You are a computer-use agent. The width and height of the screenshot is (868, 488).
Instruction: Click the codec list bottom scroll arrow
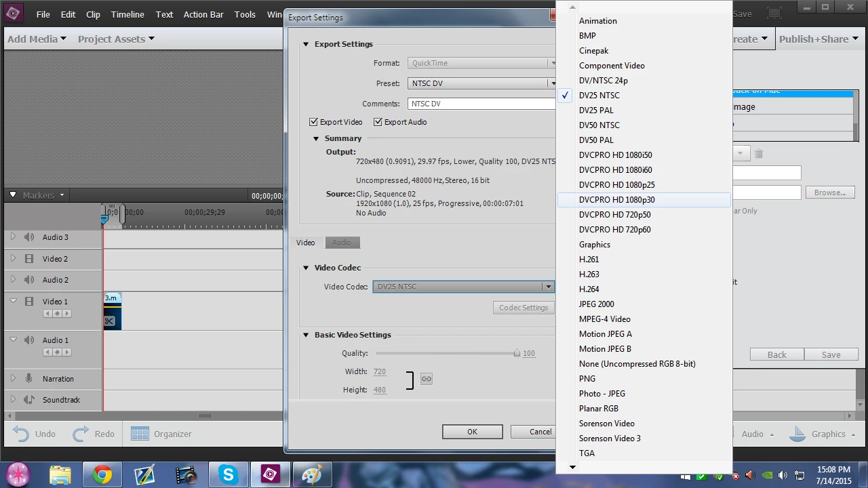pyautogui.click(x=572, y=467)
